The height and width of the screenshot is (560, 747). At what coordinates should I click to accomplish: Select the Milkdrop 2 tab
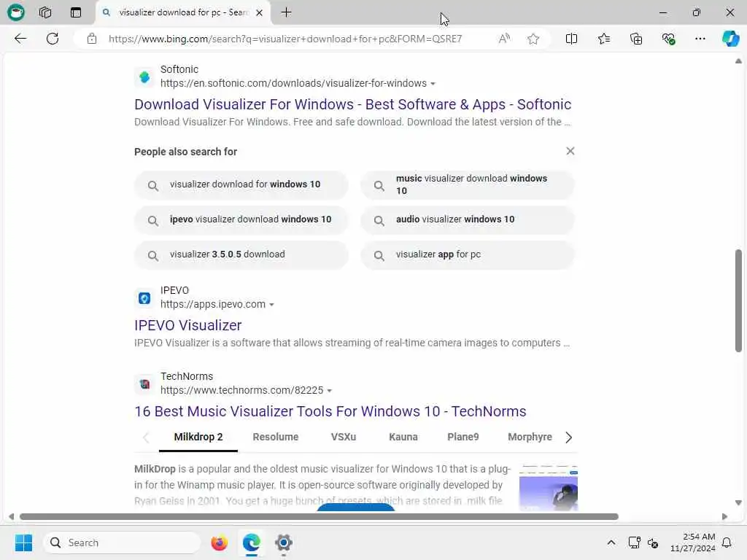click(x=198, y=437)
